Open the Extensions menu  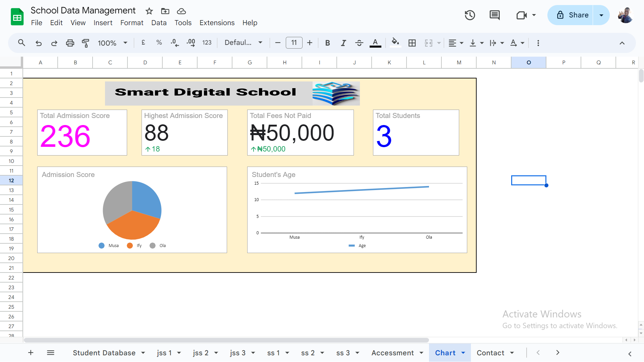(x=217, y=23)
